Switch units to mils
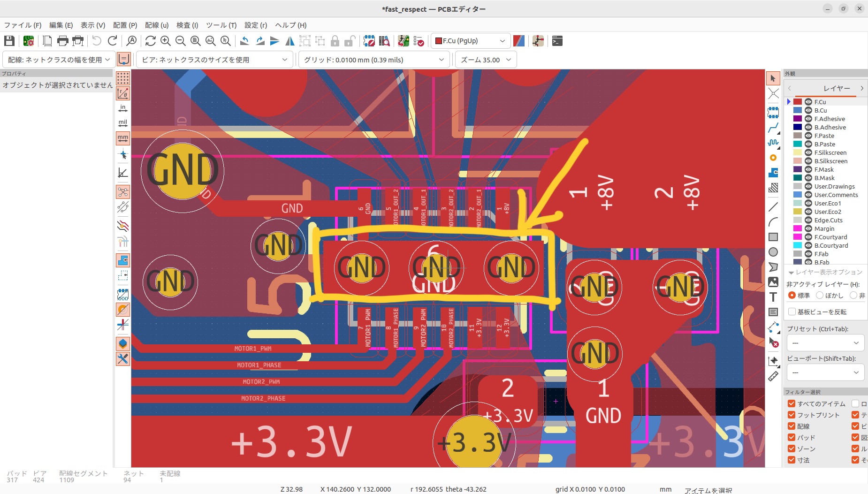The image size is (868, 494). tap(123, 123)
